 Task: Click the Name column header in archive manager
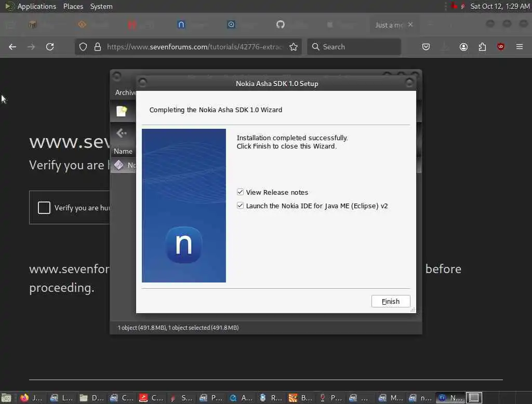point(123,151)
